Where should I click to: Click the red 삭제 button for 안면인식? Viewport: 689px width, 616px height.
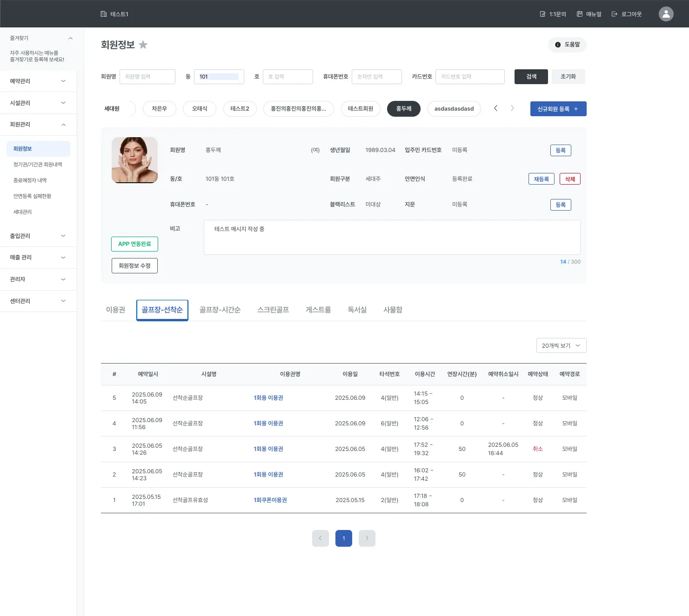tap(570, 179)
